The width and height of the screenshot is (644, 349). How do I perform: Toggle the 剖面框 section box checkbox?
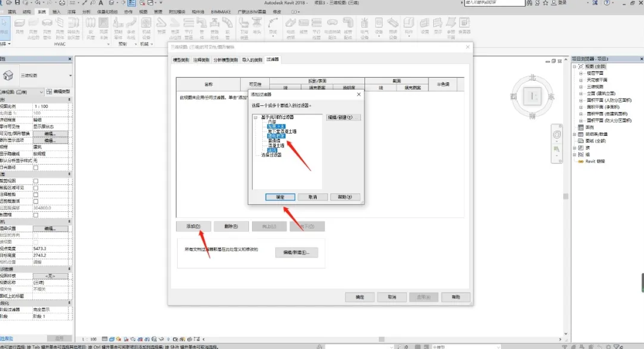(36, 215)
